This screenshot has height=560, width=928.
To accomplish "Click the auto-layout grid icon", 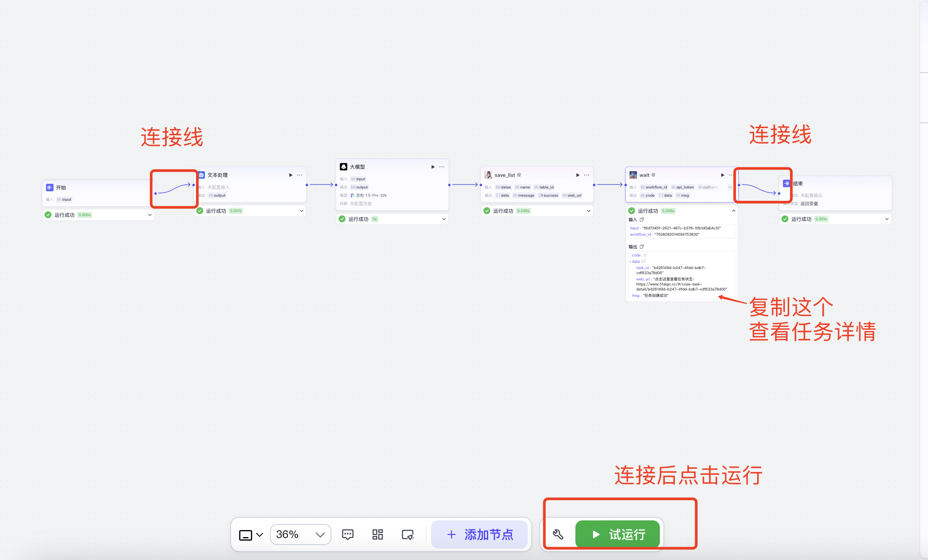I will pos(378,534).
